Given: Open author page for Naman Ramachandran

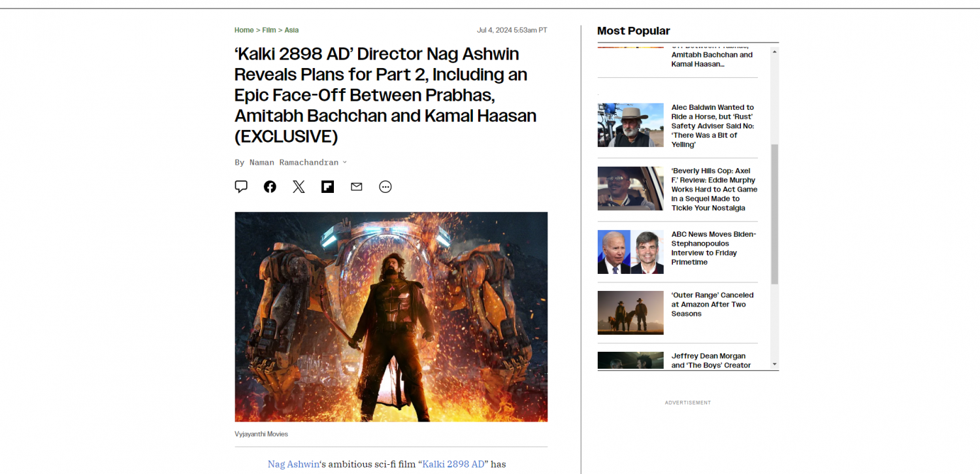Looking at the screenshot, I should (x=294, y=162).
